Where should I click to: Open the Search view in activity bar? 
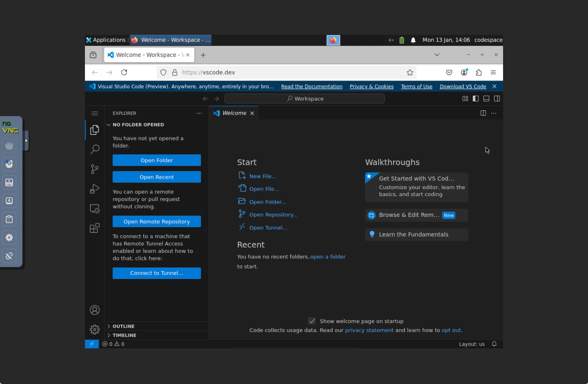pyautogui.click(x=94, y=149)
